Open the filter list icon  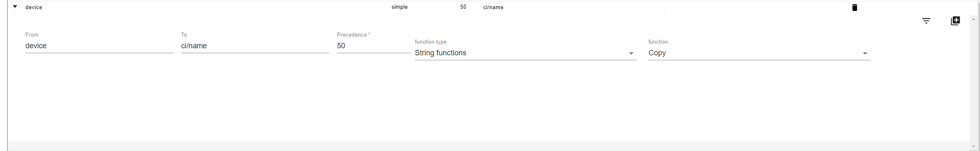926,21
